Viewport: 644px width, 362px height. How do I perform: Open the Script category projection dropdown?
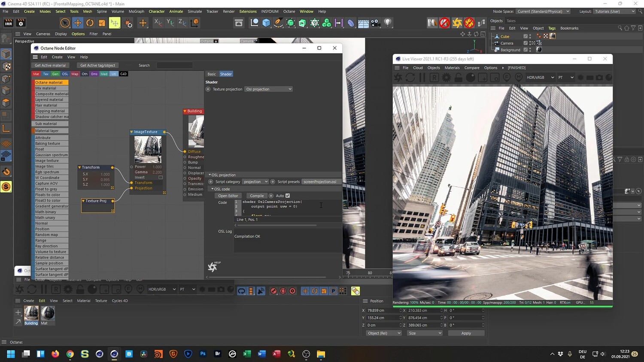255,182
